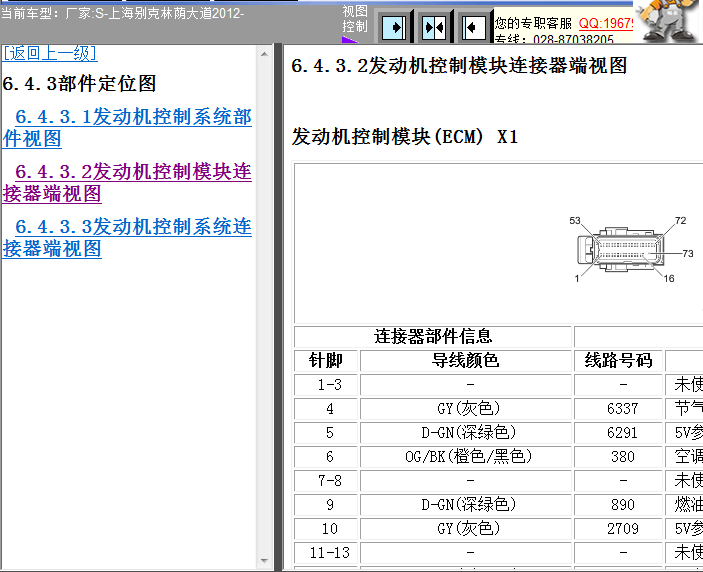The width and height of the screenshot is (703, 572).
Task: Open 6.4.3.1发动机控制系统部件视图 link
Action: pyautogui.click(x=127, y=128)
